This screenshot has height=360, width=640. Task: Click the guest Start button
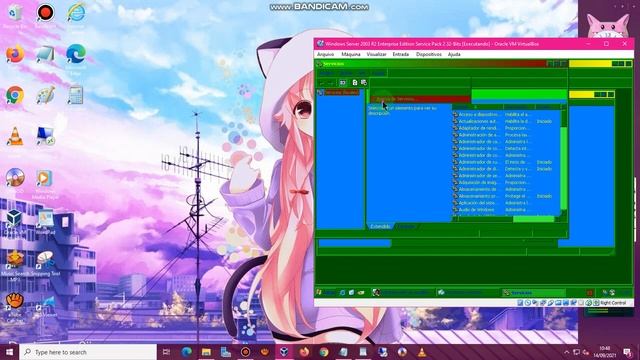326,292
